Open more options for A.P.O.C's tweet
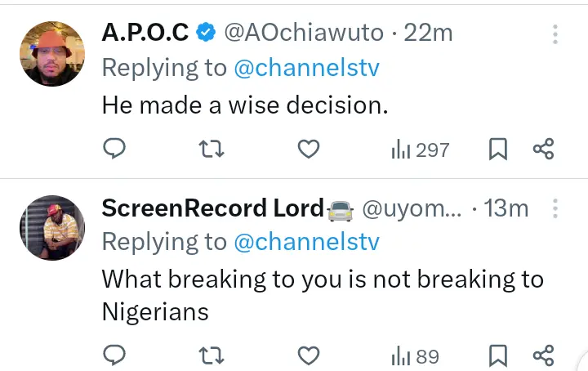The height and width of the screenshot is (371, 588). [555, 34]
